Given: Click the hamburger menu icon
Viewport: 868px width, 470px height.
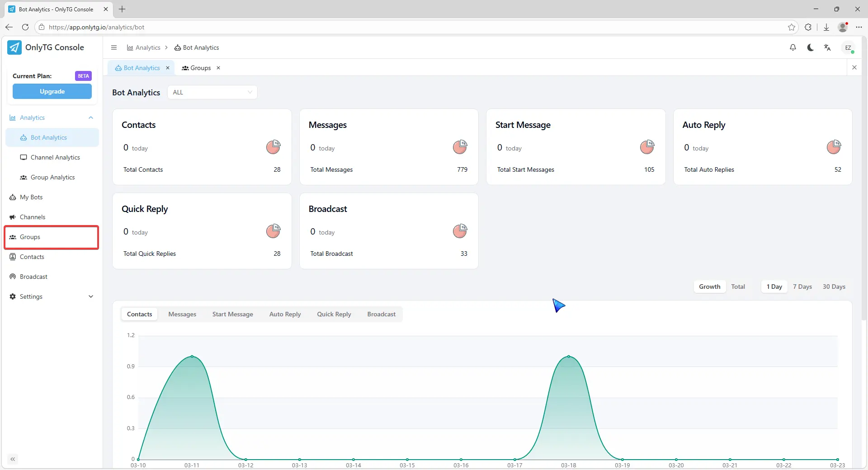Looking at the screenshot, I should point(114,47).
